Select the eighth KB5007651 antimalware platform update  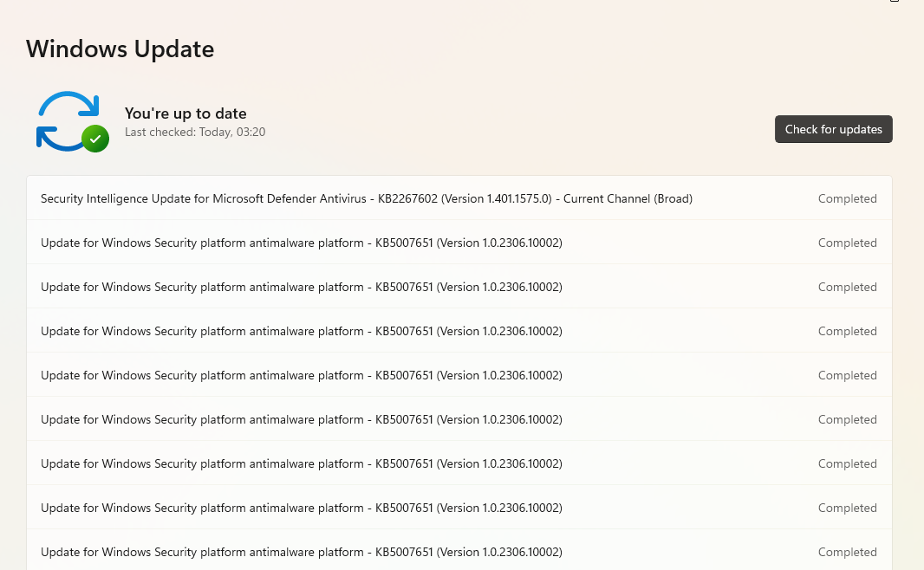point(301,553)
